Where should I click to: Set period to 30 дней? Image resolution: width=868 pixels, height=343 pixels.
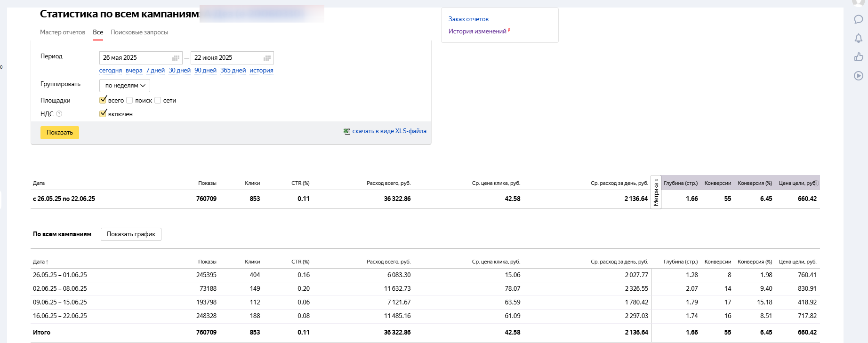click(179, 71)
